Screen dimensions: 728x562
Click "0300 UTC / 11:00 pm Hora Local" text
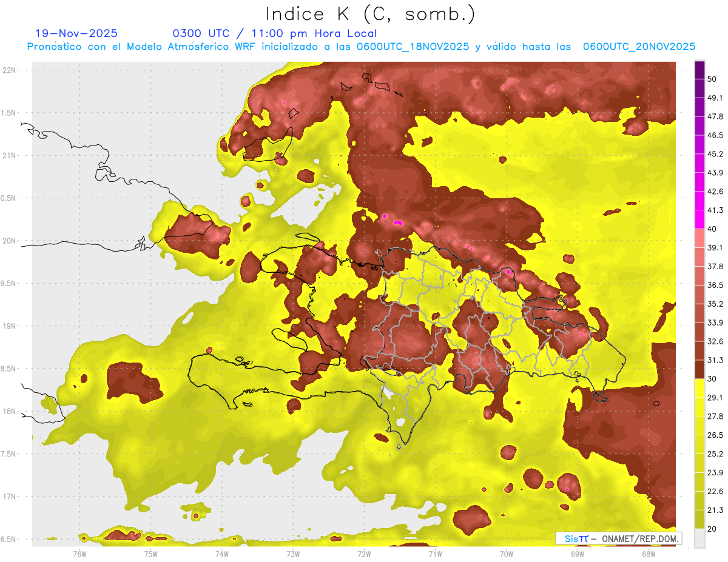274,33
